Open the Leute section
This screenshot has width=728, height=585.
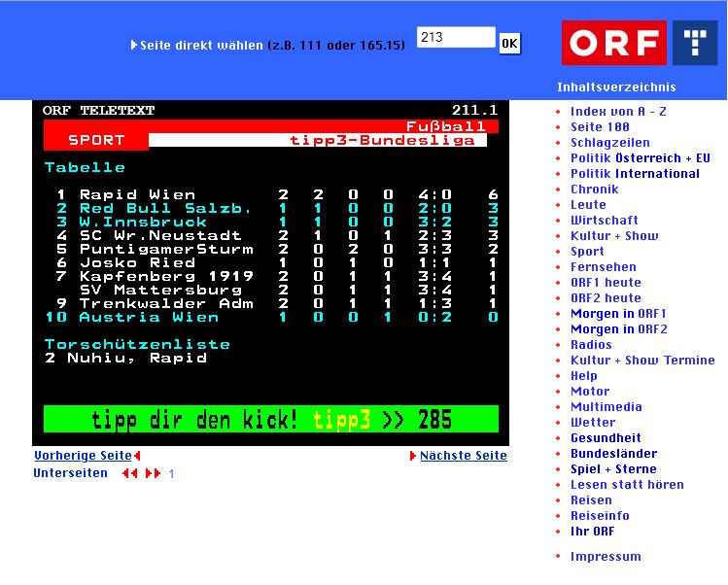(x=588, y=205)
